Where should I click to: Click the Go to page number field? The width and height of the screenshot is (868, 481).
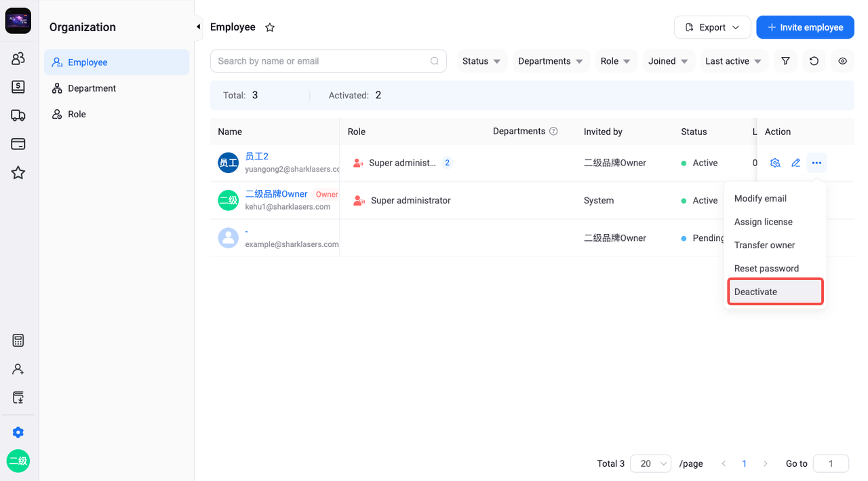point(831,463)
